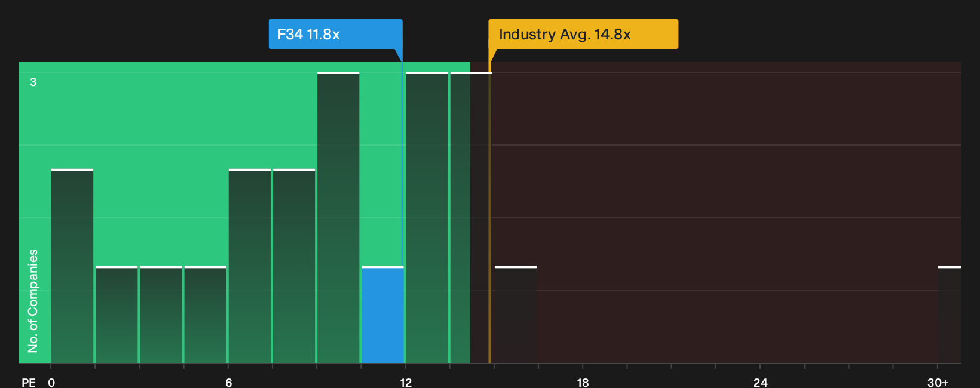Image resolution: width=980 pixels, height=388 pixels.
Task: Click the tall bar between PE 9 and 10.5
Action: pos(338,217)
